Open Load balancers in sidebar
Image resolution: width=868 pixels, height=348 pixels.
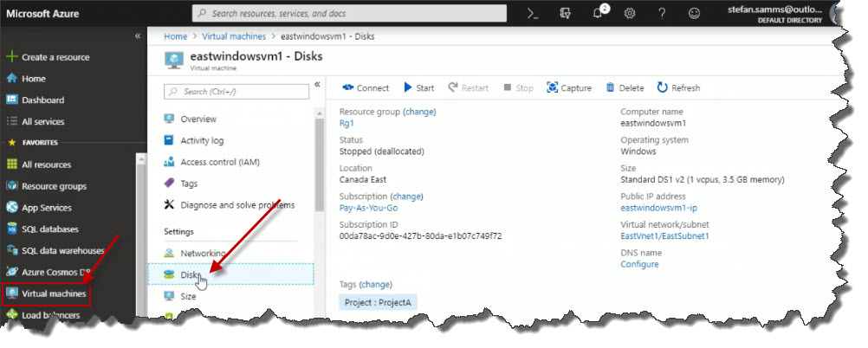pos(42,315)
